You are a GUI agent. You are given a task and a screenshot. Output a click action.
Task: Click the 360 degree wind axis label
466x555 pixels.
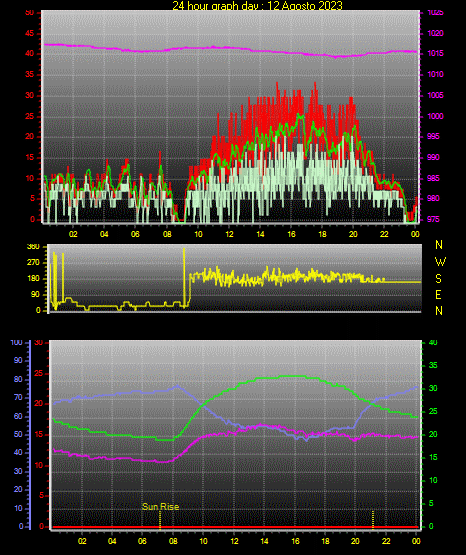tap(33, 247)
